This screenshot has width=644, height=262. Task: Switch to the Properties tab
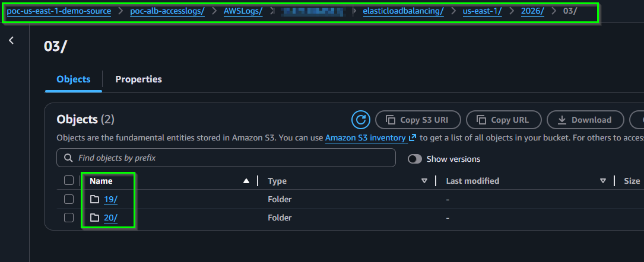[x=138, y=79]
